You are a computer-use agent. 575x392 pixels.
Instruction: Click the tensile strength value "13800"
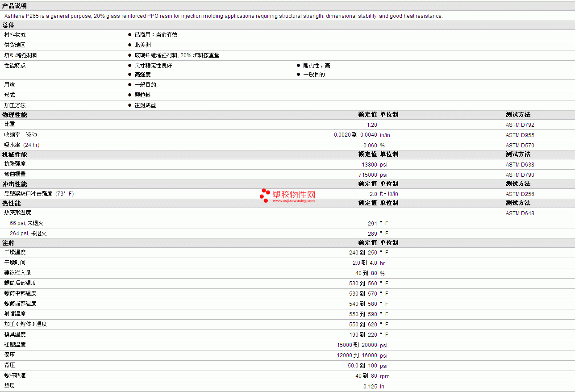tap(369, 165)
